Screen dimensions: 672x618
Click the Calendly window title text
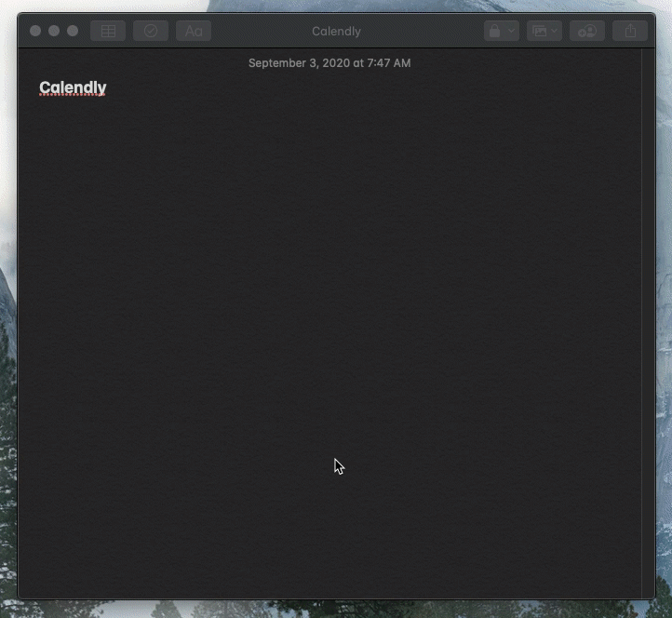click(336, 32)
